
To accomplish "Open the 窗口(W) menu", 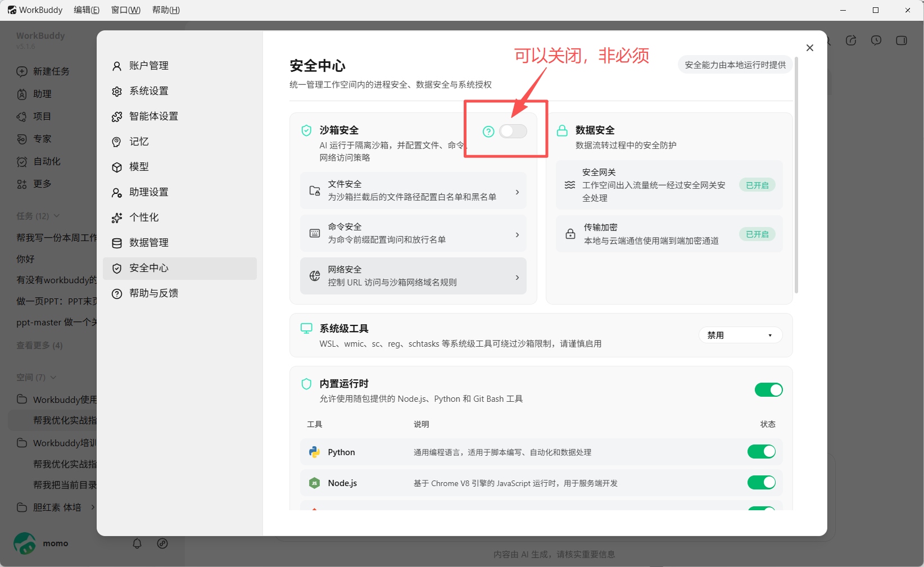I will 126,10.
